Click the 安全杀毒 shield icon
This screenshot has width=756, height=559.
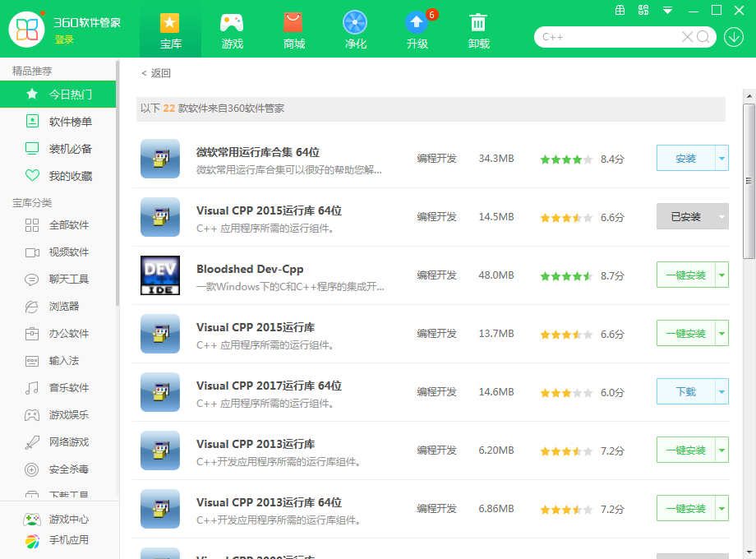coord(32,469)
